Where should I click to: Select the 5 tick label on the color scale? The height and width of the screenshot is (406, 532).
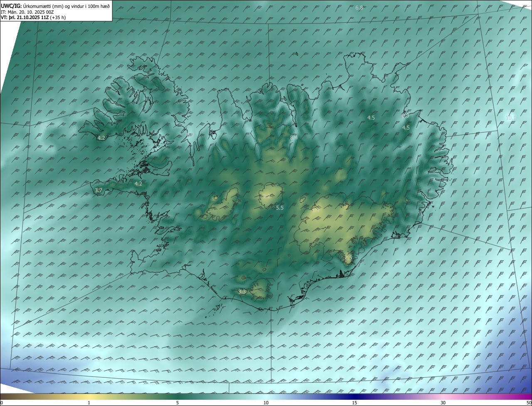pyautogui.click(x=177, y=403)
